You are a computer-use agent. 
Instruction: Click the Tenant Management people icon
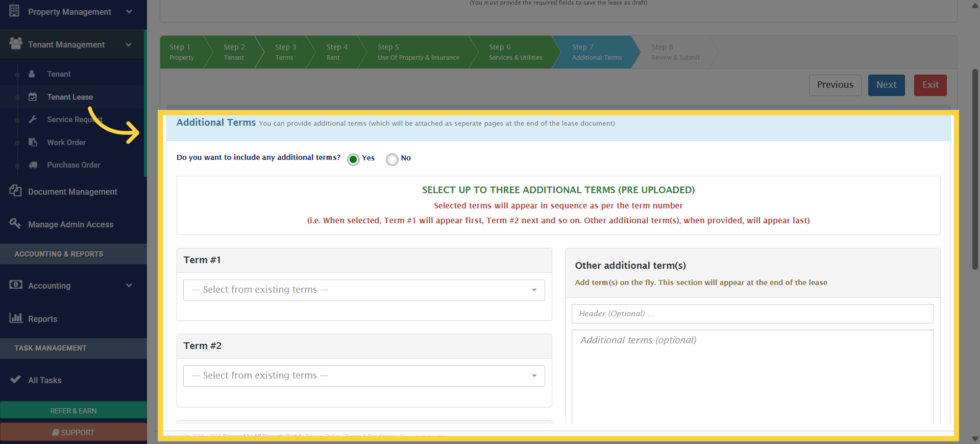(x=16, y=44)
